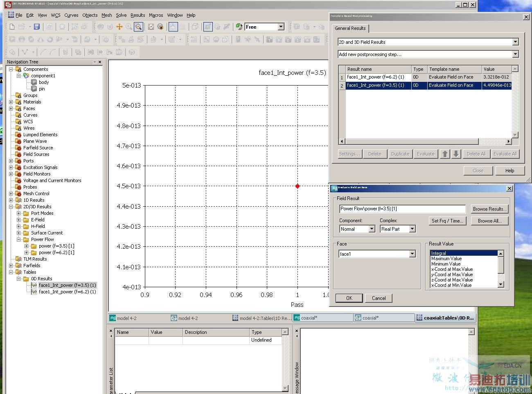Click CST application icon in title bar
This screenshot has width=532, height=394.
click(8, 5)
